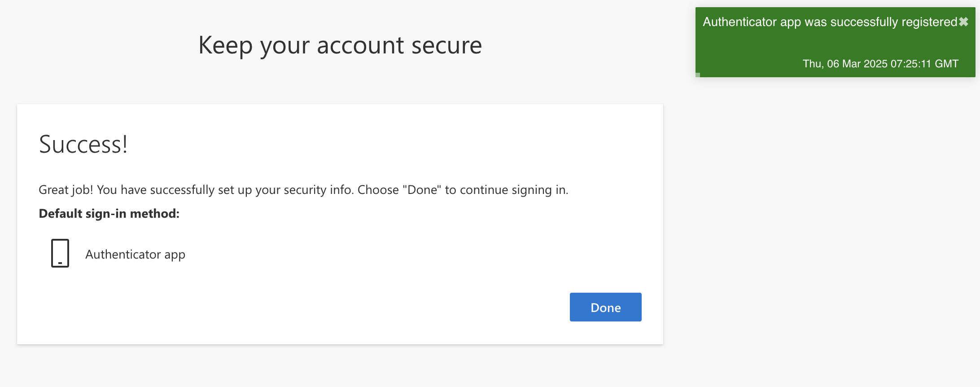Click the "07:25:11 GMT" time in notification
Screen dimensions: 980x387
pyautogui.click(x=924, y=64)
